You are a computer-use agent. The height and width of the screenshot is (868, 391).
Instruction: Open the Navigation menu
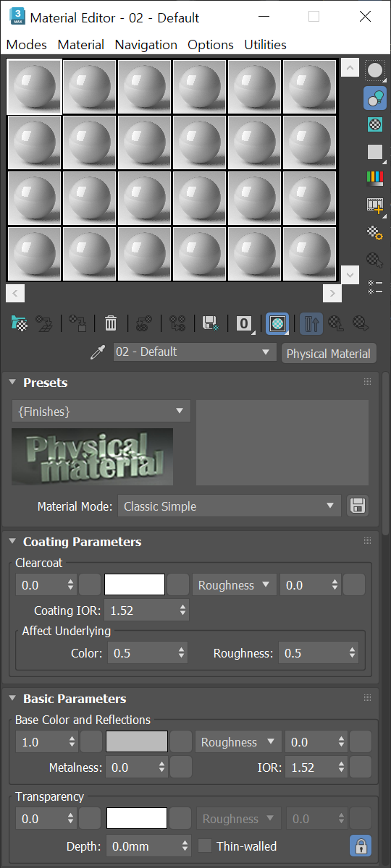(146, 45)
